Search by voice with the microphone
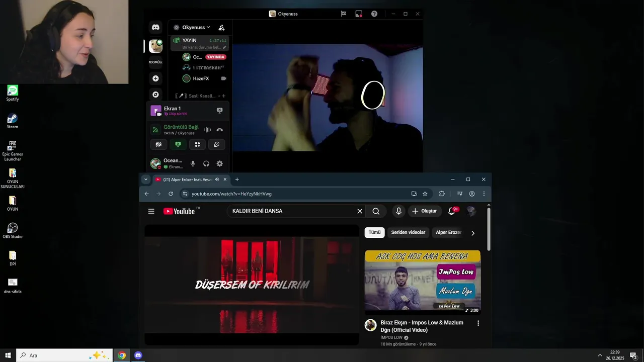The image size is (644, 362). pyautogui.click(x=398, y=211)
